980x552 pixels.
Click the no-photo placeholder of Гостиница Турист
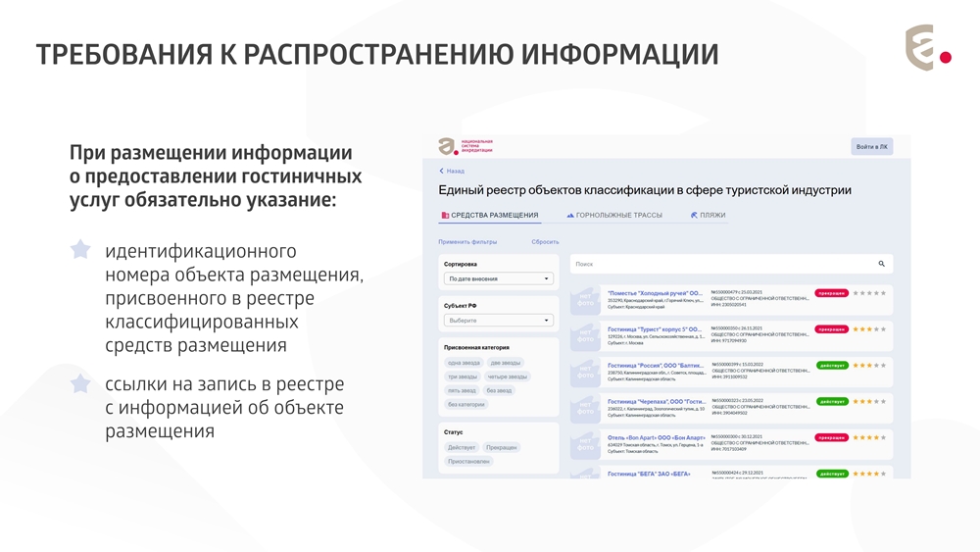(586, 336)
